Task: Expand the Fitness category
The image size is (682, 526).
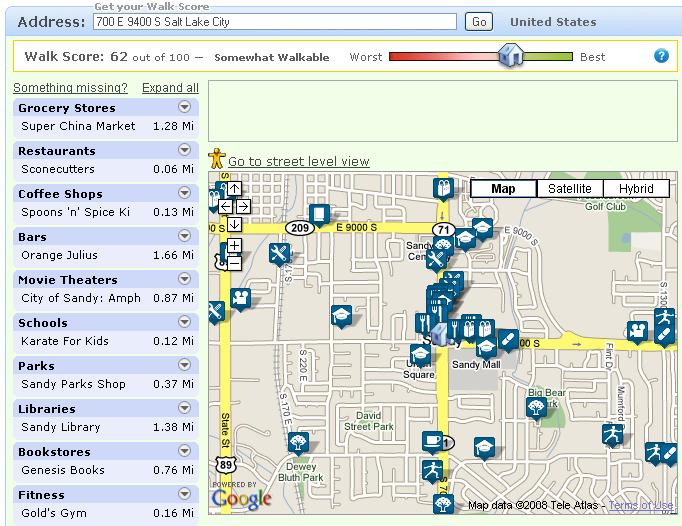Action: point(184,493)
